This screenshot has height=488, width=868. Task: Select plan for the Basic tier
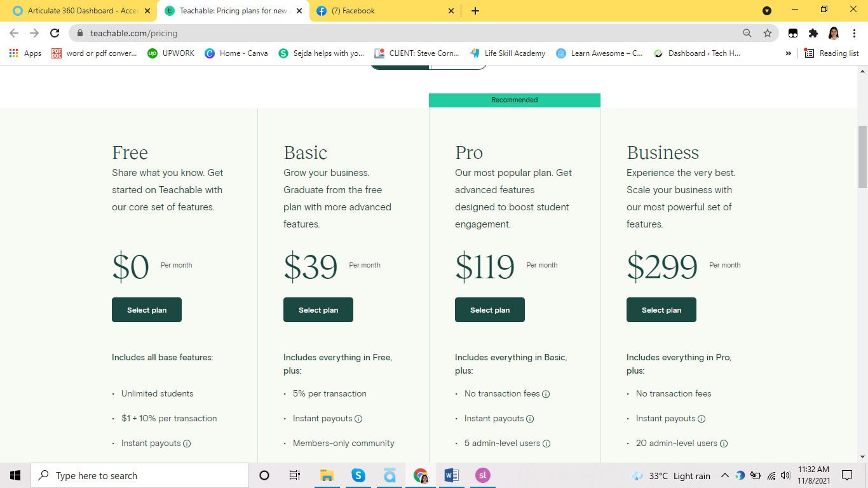point(318,310)
